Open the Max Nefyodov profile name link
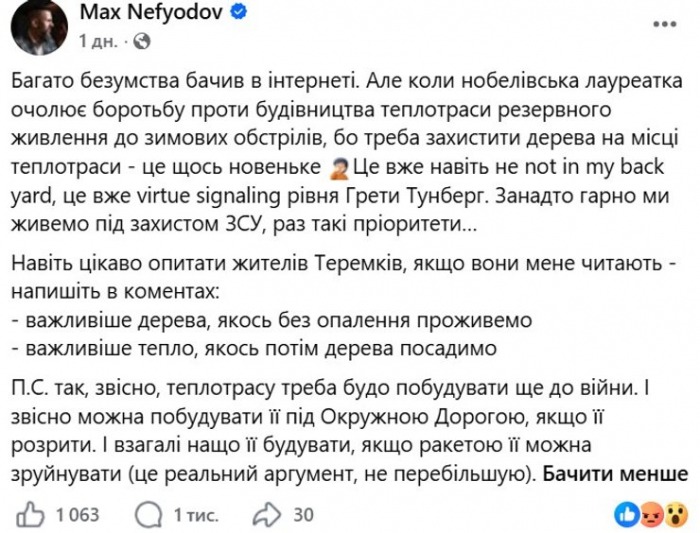Screen dimensions: 700x533 click(152, 12)
